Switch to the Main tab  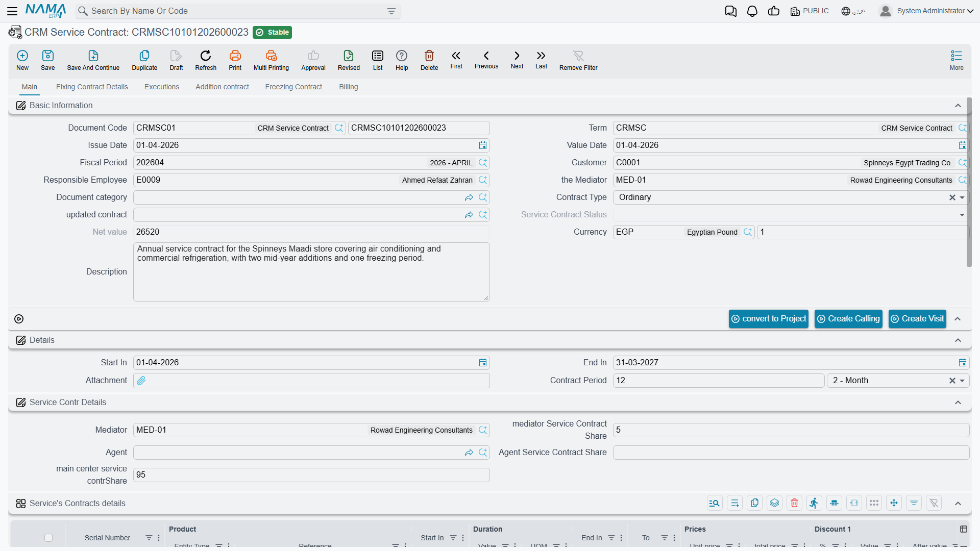point(30,87)
